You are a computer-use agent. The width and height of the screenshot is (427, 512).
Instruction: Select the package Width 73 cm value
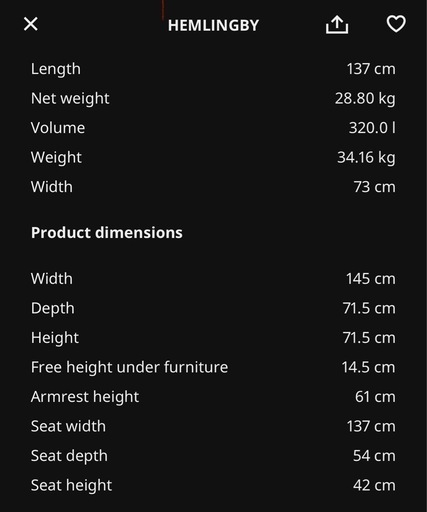[374, 187]
